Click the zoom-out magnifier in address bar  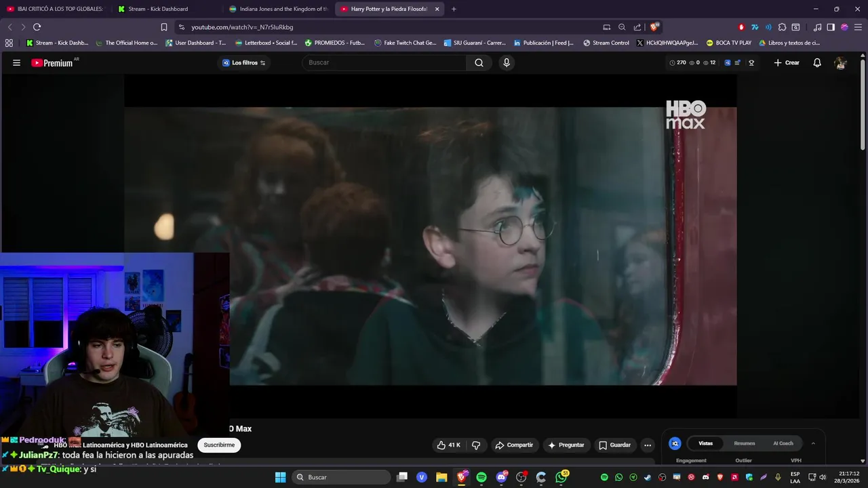click(x=622, y=27)
